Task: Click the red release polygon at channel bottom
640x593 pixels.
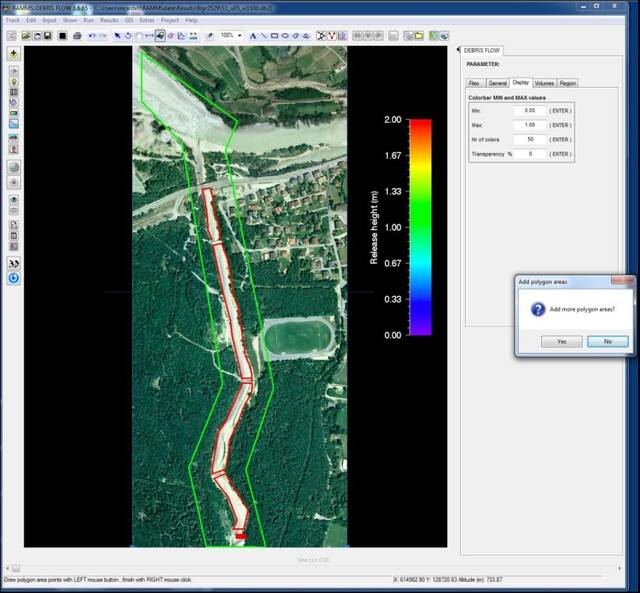Action: 241,536
